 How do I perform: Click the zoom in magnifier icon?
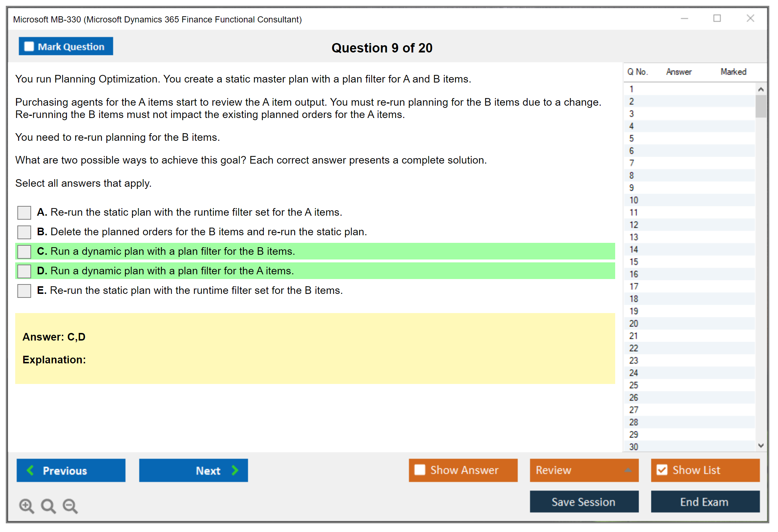(x=26, y=506)
